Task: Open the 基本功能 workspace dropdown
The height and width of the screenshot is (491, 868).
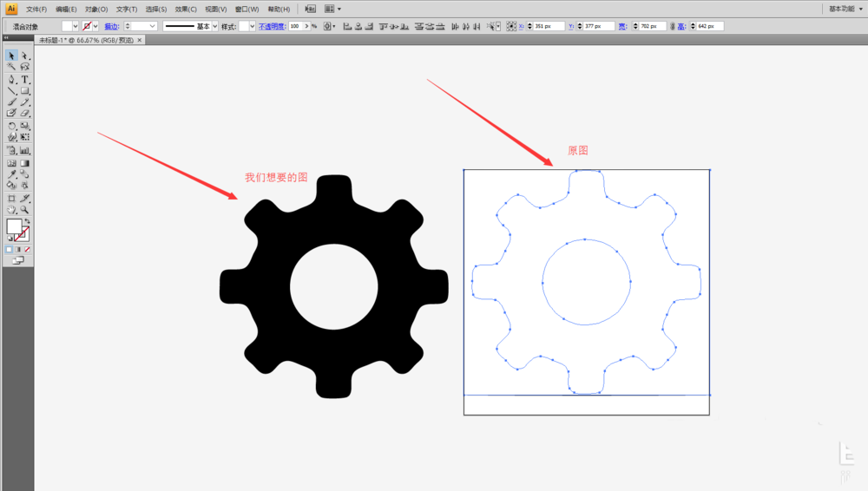Action: 840,9
